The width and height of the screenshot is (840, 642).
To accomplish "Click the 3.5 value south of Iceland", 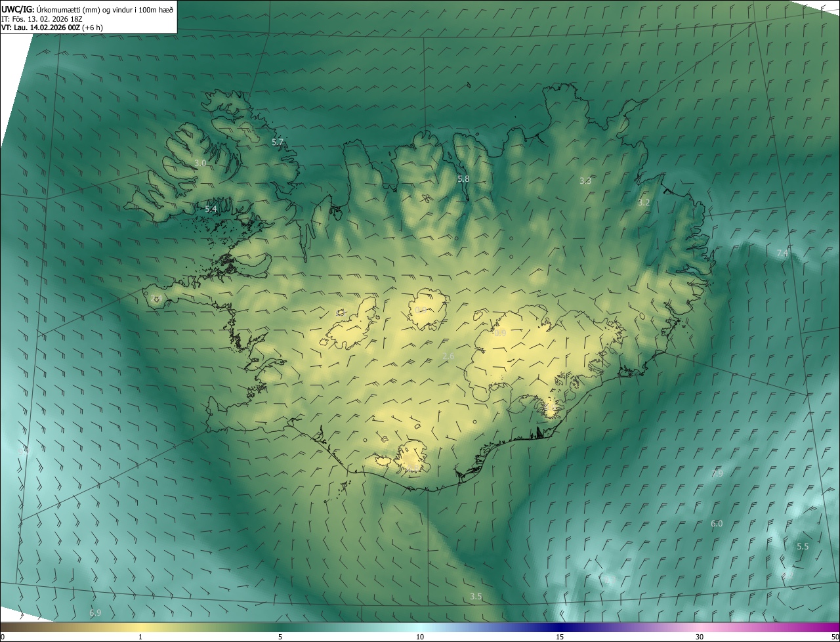I will point(476,597).
